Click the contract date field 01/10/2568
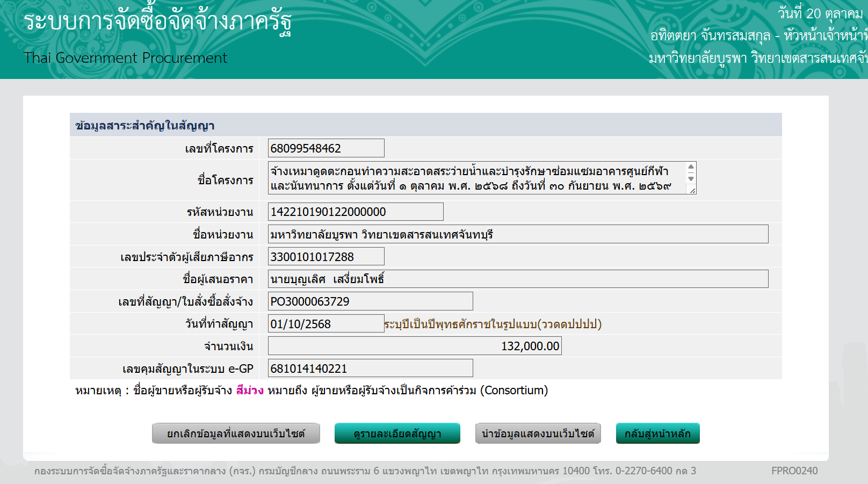This screenshot has height=484, width=868. [x=326, y=324]
